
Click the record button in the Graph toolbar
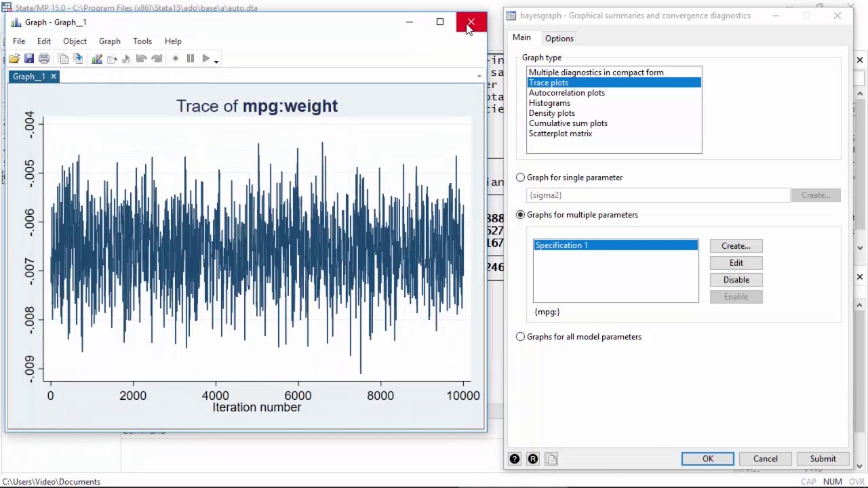click(175, 59)
